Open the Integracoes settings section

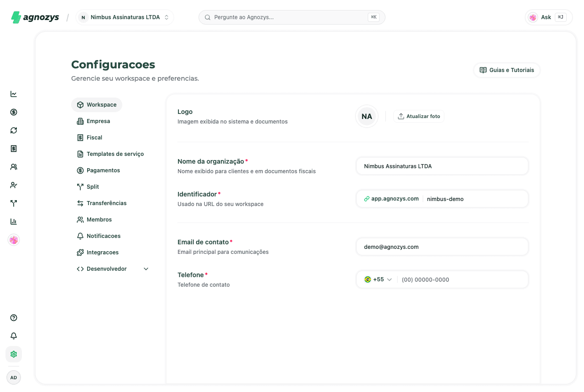pyautogui.click(x=98, y=253)
